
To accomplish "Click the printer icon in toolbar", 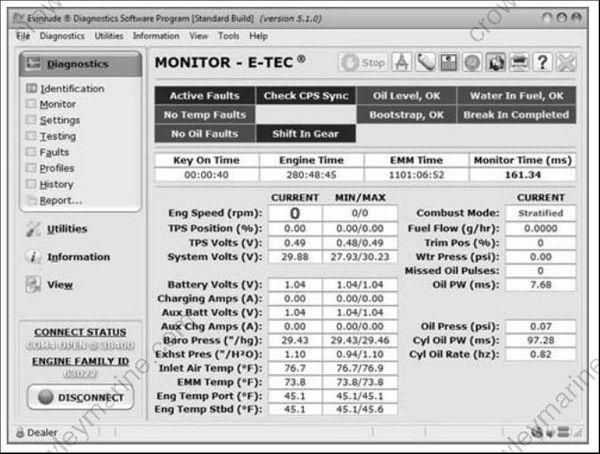I will (519, 62).
